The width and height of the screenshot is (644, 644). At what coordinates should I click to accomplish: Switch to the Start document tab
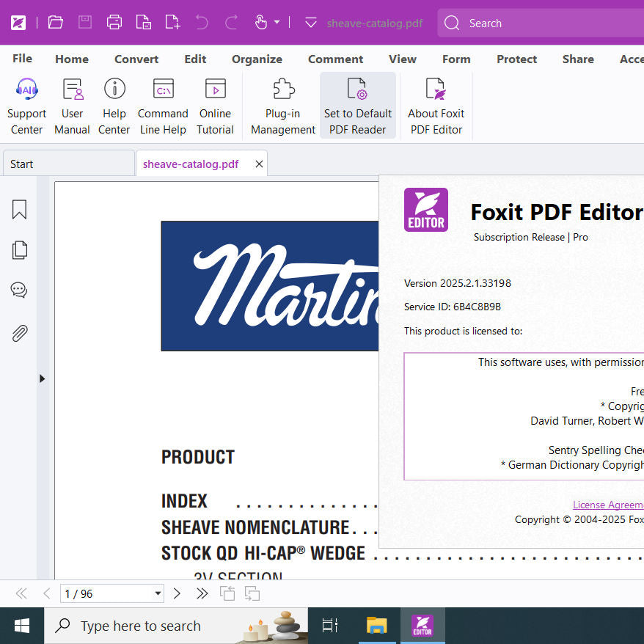tap(69, 164)
